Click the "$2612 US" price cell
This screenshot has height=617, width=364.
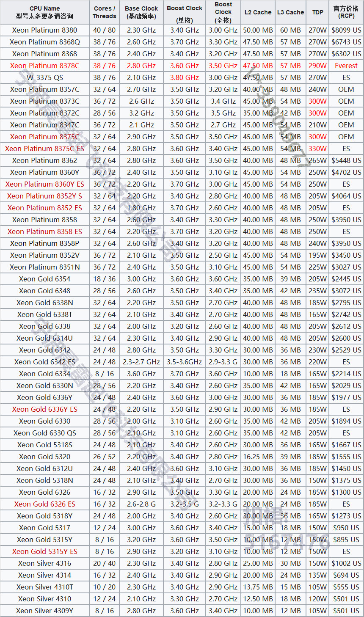point(346,326)
